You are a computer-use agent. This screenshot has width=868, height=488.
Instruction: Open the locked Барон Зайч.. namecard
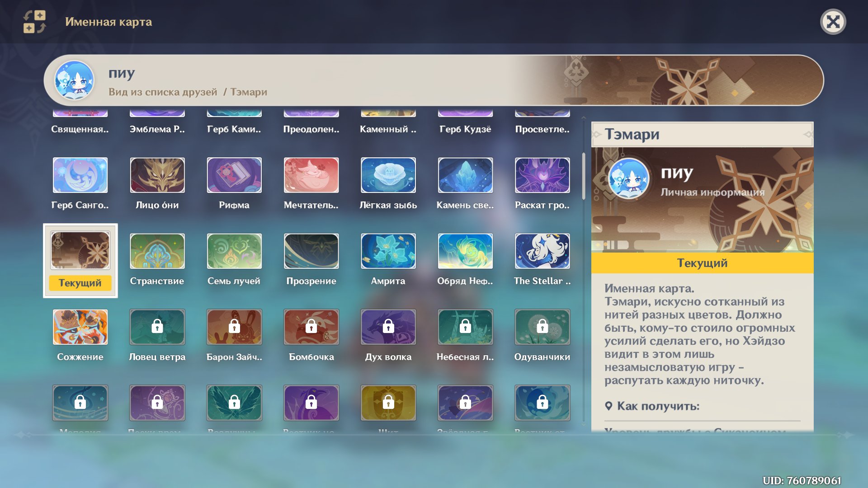point(234,327)
